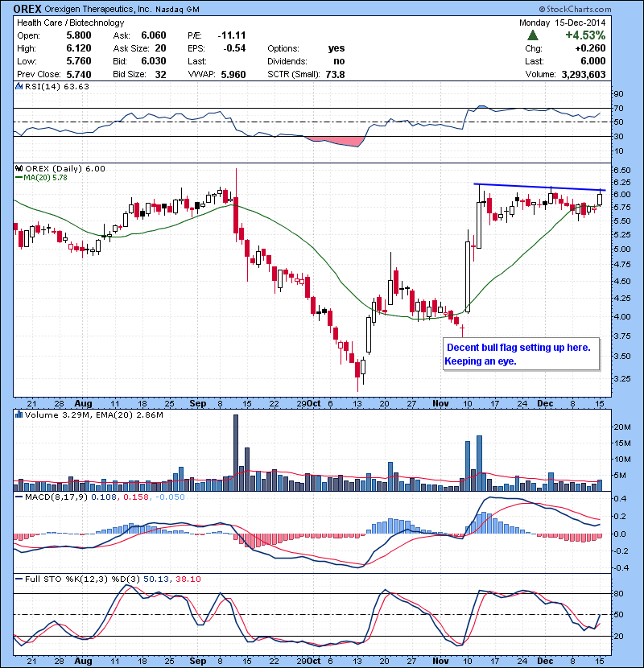Click the MACD histogram value -0.050
The width and height of the screenshot is (644, 668).
170,497
